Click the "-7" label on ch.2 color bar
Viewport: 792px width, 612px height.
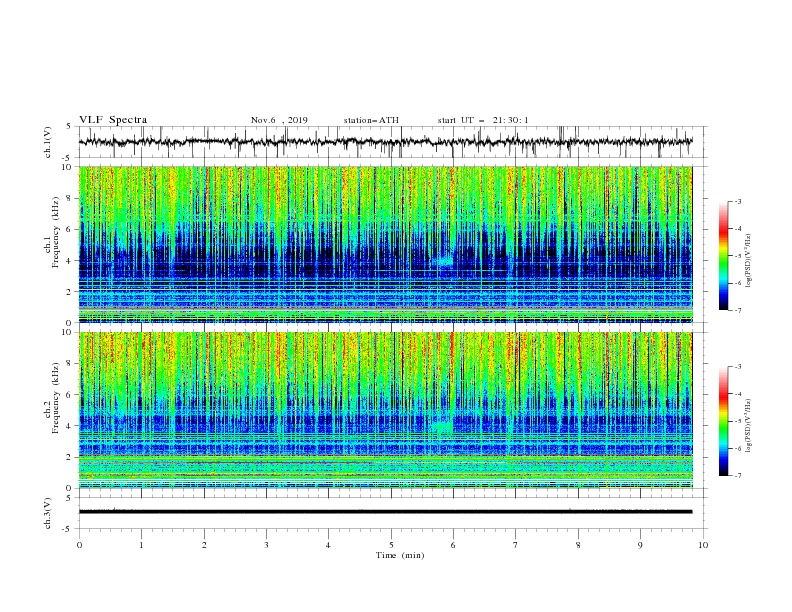[737, 476]
